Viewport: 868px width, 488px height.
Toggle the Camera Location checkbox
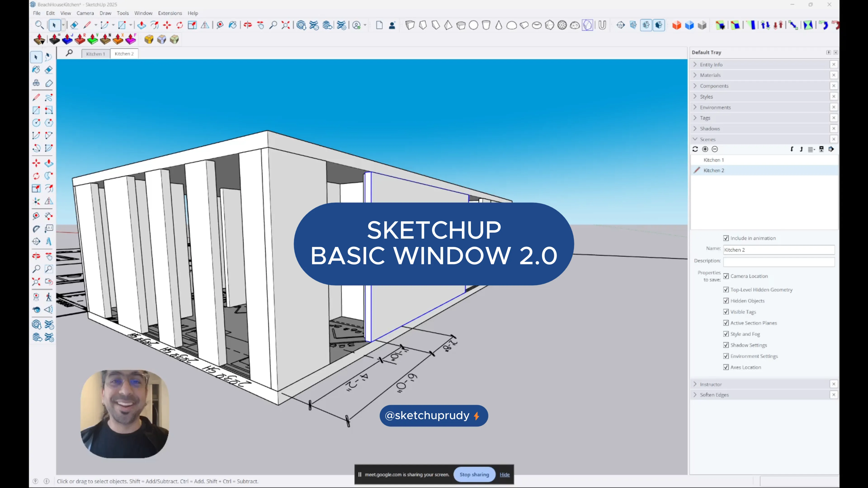coord(726,276)
